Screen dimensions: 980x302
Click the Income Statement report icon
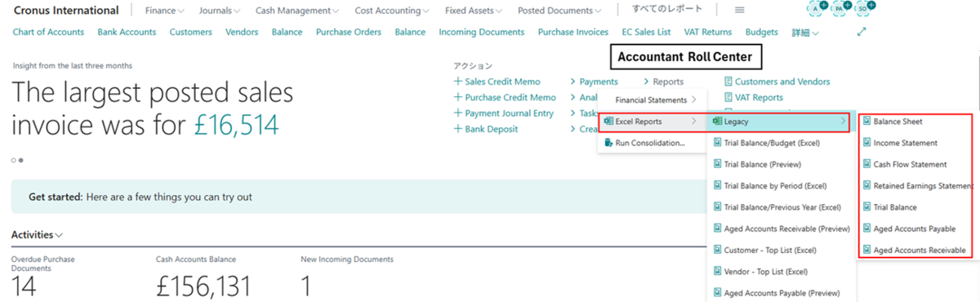tap(867, 143)
